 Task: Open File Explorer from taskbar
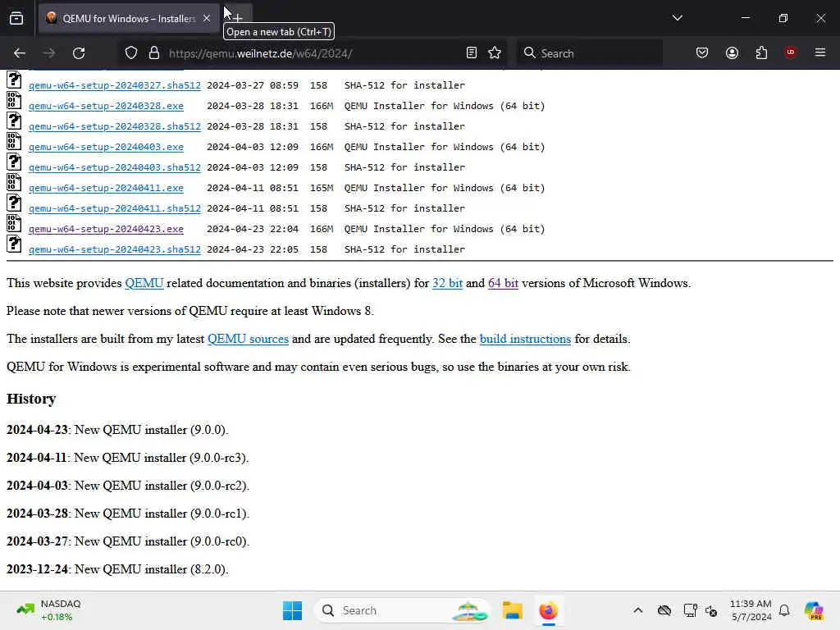pos(512,610)
